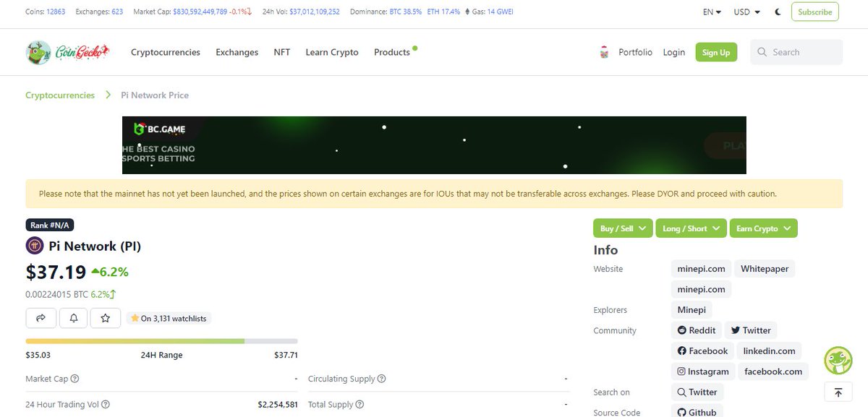868x417 pixels.
Task: Click the candy icon beside Portfolio
Action: pos(605,52)
